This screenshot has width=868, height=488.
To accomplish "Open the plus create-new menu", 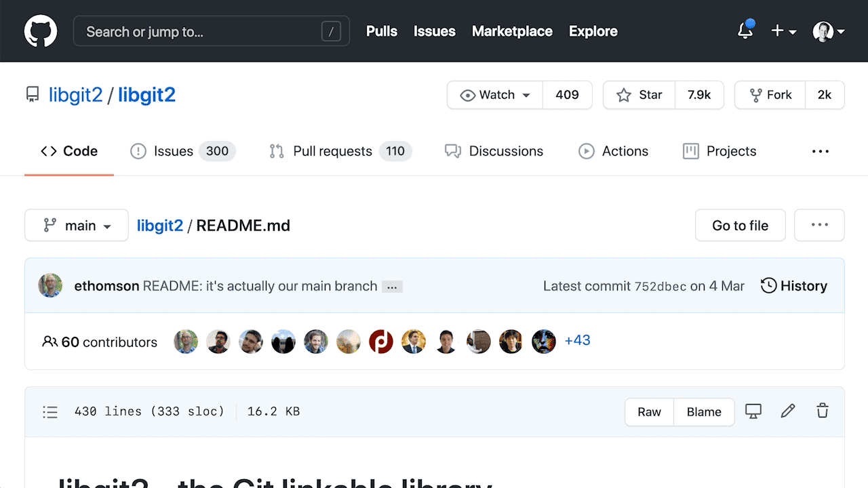I will point(783,31).
